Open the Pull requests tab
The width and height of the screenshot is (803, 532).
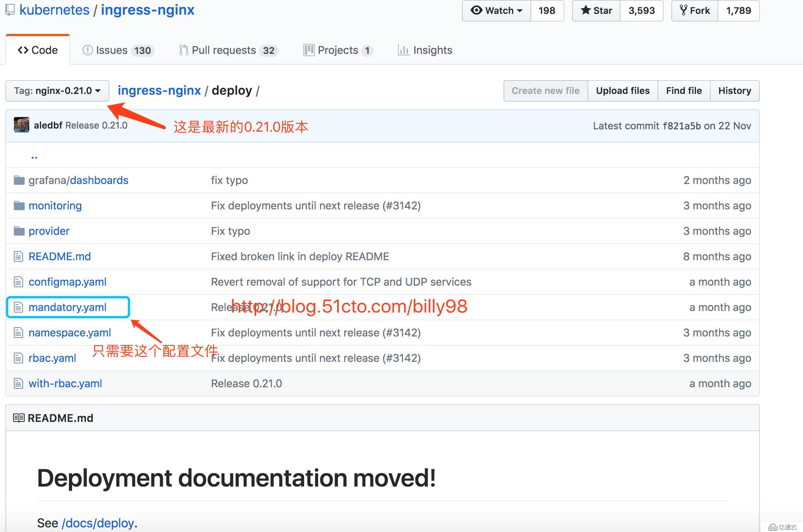click(x=228, y=50)
